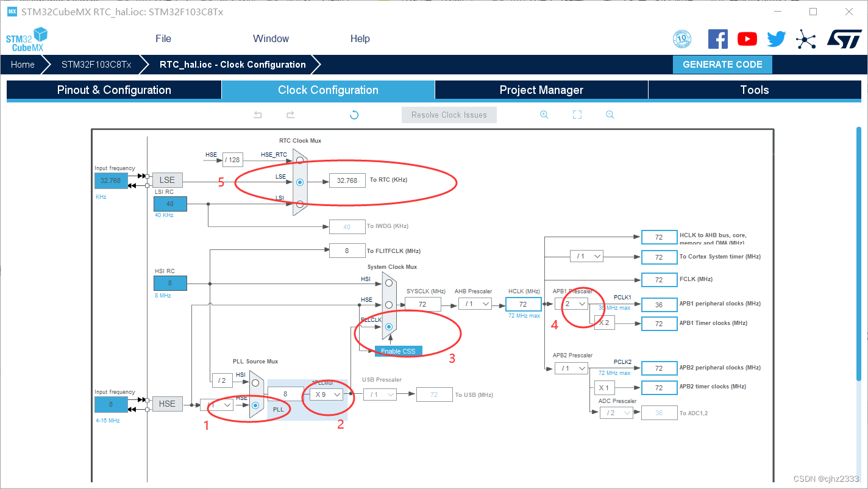Image resolution: width=868 pixels, height=489 pixels.
Task: Open the YouTube icon link
Action: [x=747, y=39]
